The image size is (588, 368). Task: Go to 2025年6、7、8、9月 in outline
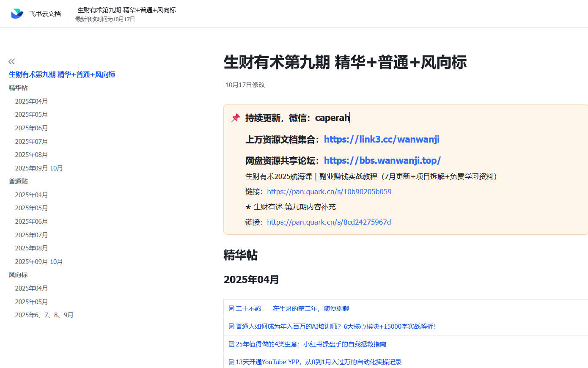pos(44,315)
